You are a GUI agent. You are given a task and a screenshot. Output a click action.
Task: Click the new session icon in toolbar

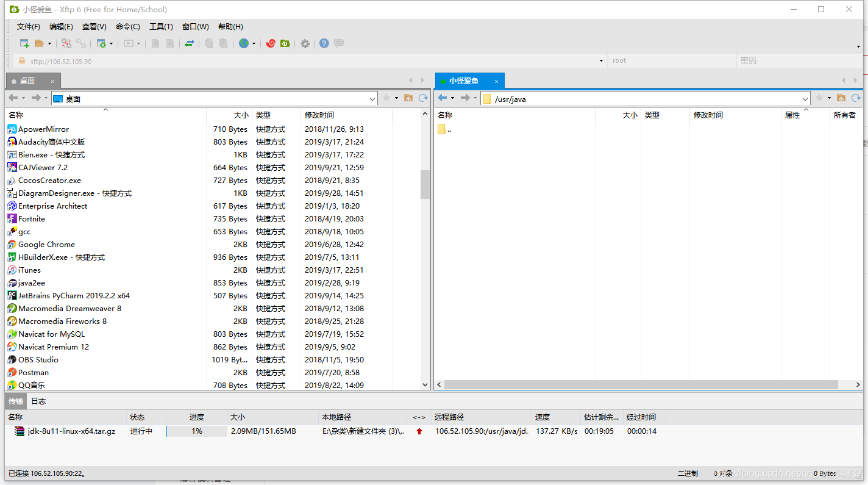[24, 43]
